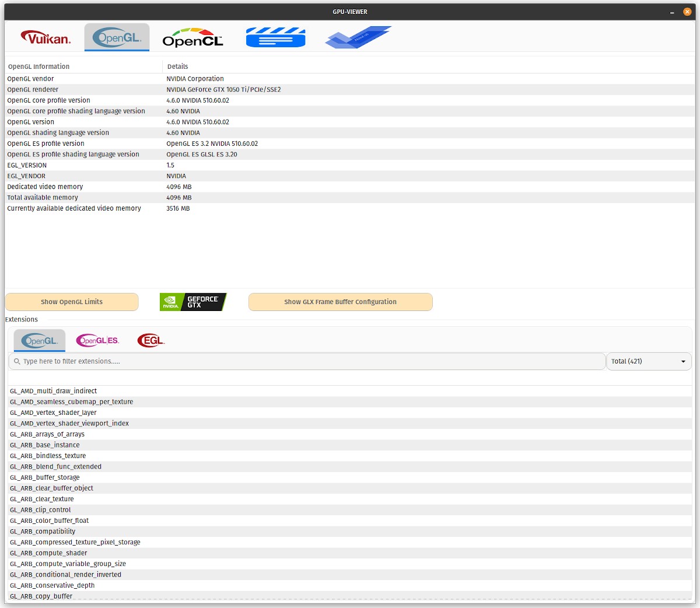Select GL_ARB_base_instance extension
Viewport: 700px width, 608px height.
350,445
